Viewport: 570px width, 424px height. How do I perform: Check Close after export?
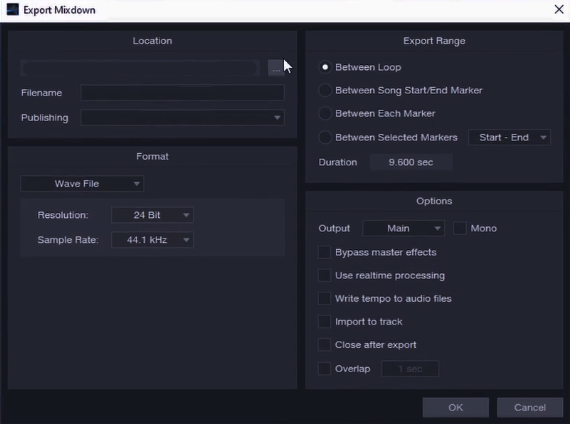coord(324,345)
